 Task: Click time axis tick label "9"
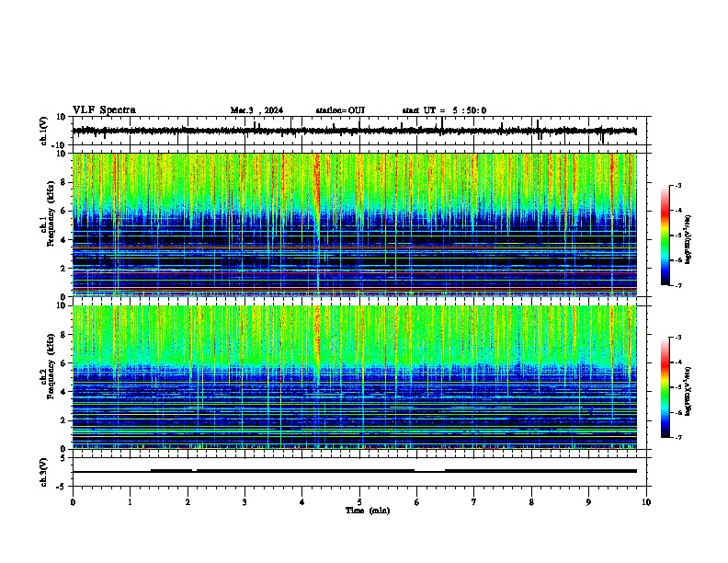[x=589, y=502]
